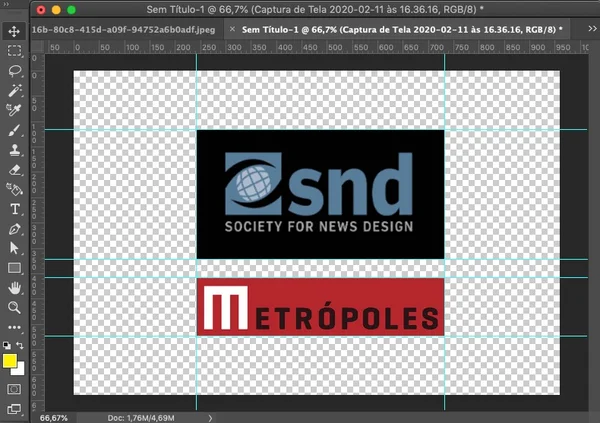The width and height of the screenshot is (600, 423).
Task: Select the Zoom magnifier tool
Action: (14, 307)
